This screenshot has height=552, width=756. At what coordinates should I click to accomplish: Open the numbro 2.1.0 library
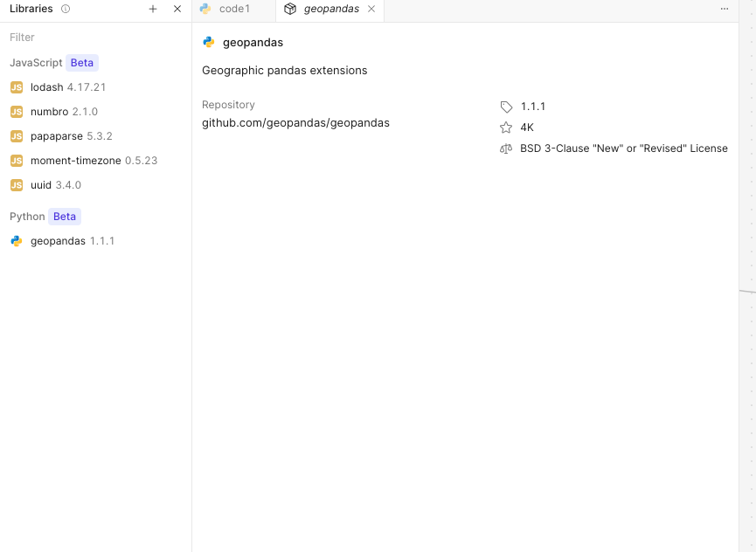click(64, 112)
